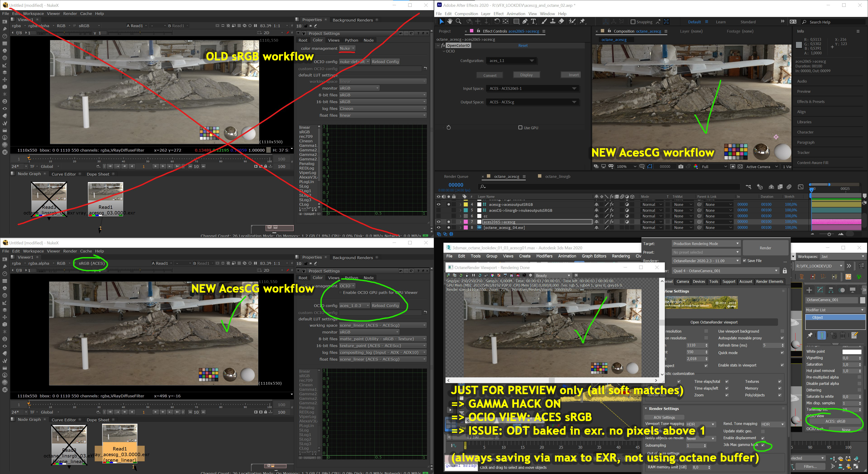The height and width of the screenshot is (474, 868).
Task: Click the Convert button in OpenColorIO effect
Action: coord(490,75)
